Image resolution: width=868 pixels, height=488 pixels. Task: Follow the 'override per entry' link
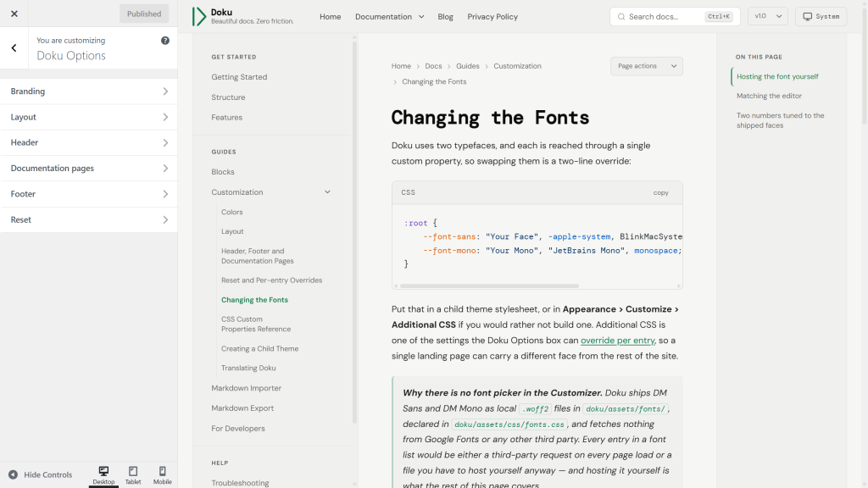click(617, 341)
